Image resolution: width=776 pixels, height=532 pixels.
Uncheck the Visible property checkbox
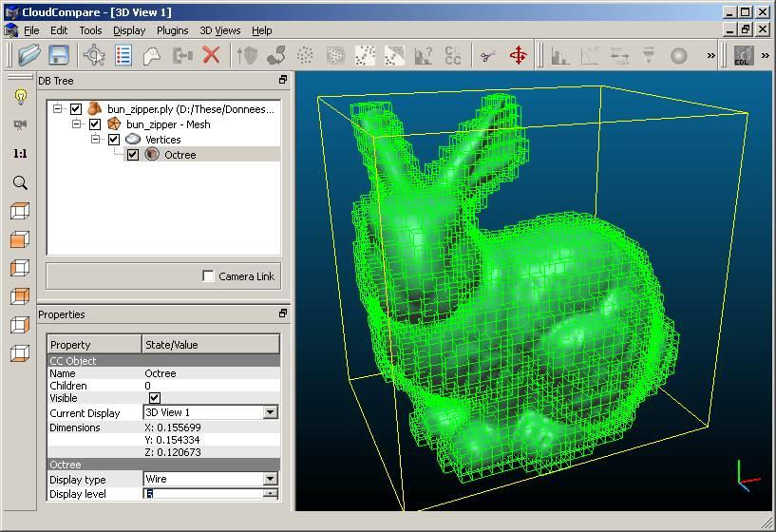(x=155, y=398)
